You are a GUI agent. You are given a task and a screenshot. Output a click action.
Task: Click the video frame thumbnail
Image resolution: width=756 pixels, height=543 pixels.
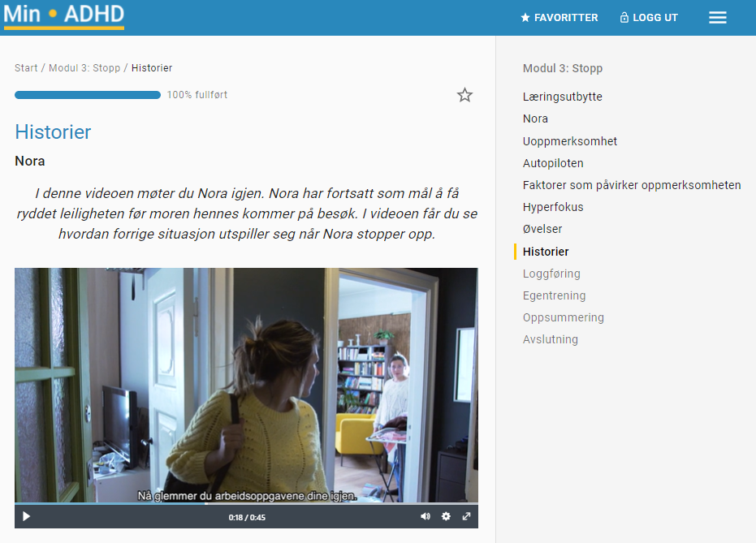coord(246,385)
